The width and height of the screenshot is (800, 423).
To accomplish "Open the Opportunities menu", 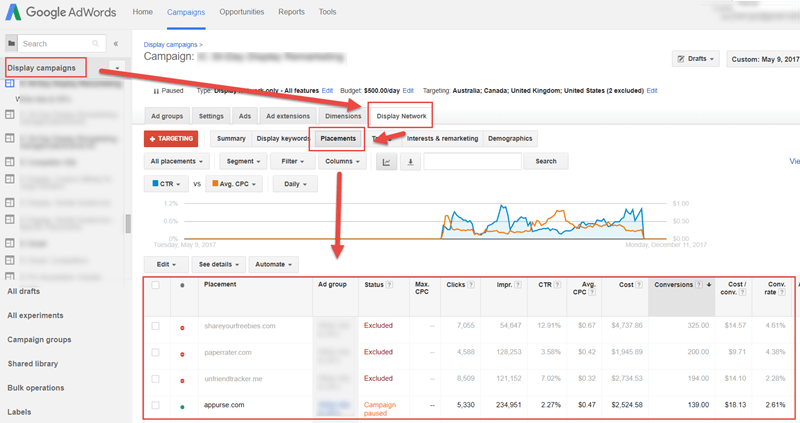I will coord(242,12).
